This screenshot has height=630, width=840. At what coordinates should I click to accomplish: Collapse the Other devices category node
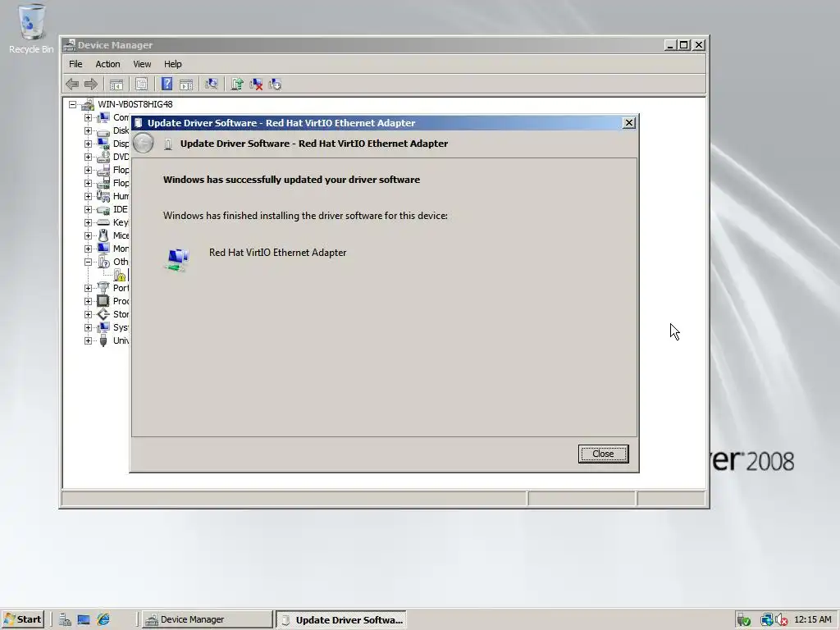pos(88,262)
